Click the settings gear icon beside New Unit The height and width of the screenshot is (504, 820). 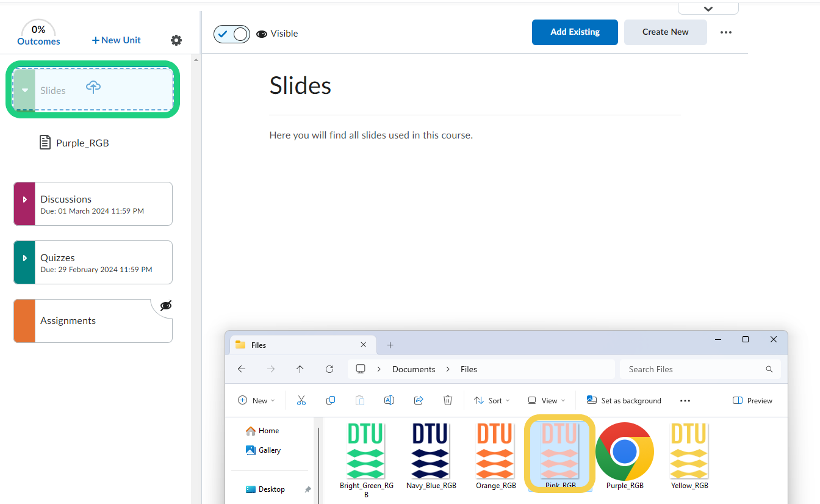pos(176,40)
